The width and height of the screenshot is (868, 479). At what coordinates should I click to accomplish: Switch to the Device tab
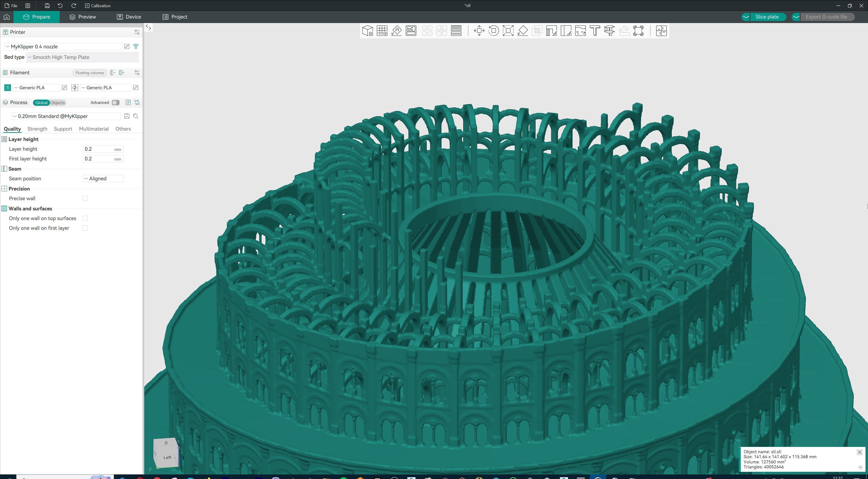click(x=129, y=17)
